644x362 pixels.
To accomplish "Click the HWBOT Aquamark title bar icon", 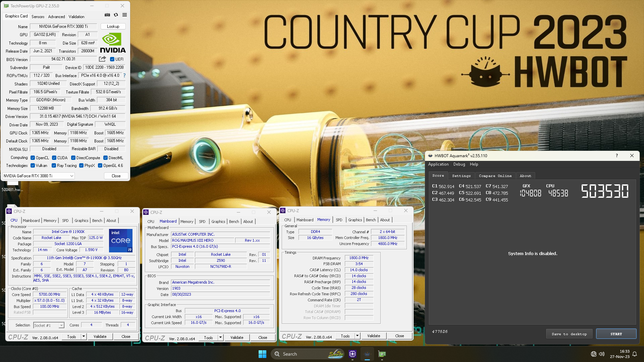I will tap(430, 156).
